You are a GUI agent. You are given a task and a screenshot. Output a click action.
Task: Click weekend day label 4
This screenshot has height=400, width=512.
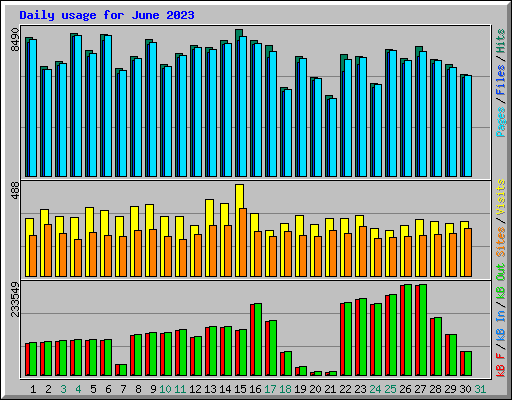[x=78, y=389]
